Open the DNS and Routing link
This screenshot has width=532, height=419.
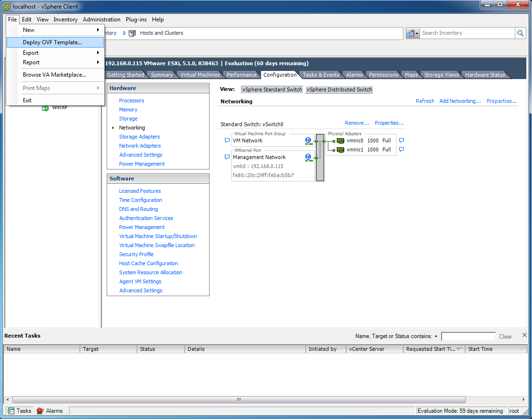point(139,209)
